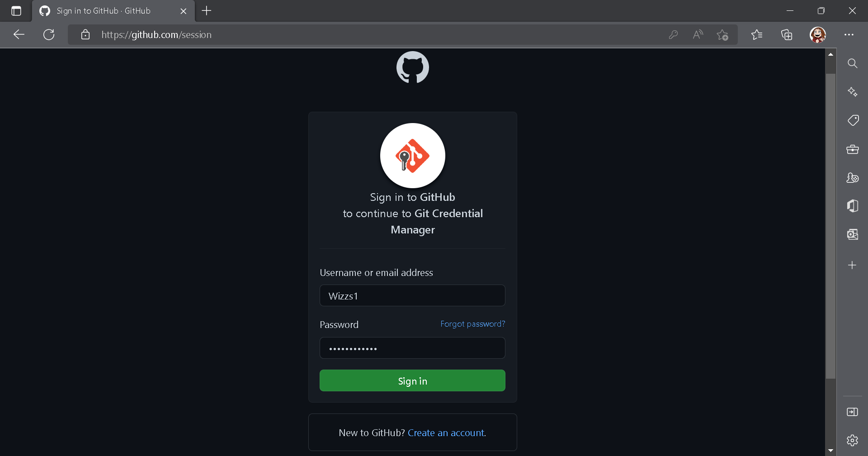Add this page to favorites

(x=722, y=34)
